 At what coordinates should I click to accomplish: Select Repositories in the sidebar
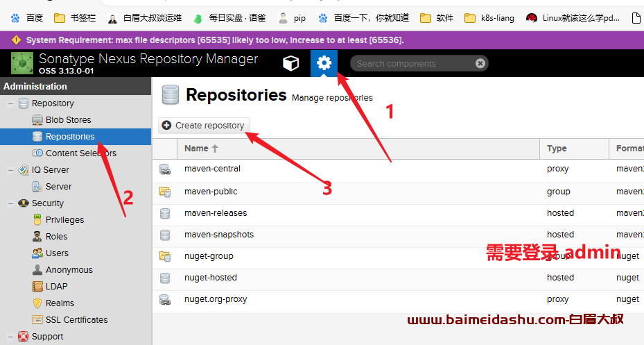(76, 137)
